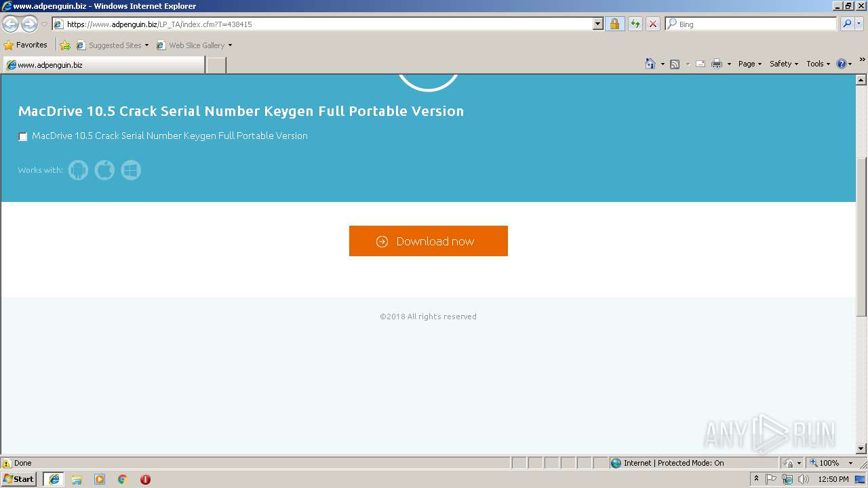This screenshot has width=868, height=488.
Task: Click the Apple logo icon
Action: (104, 169)
